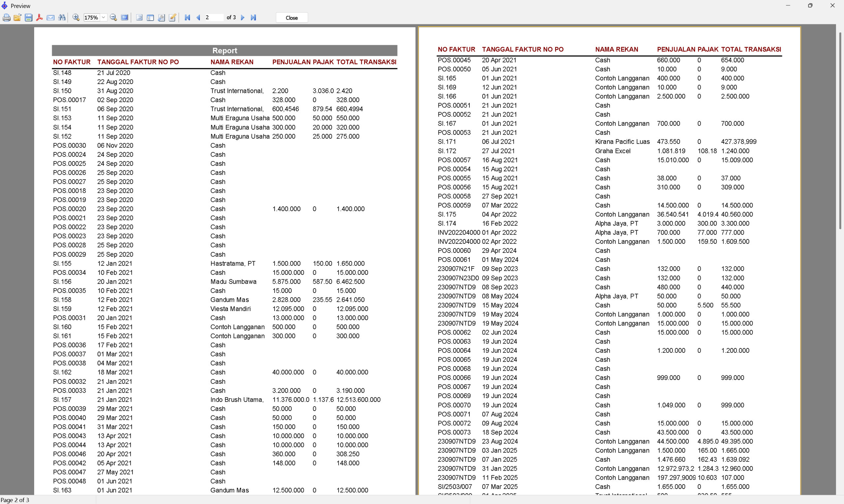This screenshot has height=504, width=844.
Task: Click customer name 'Madu Sumbawa'
Action: tap(233, 282)
